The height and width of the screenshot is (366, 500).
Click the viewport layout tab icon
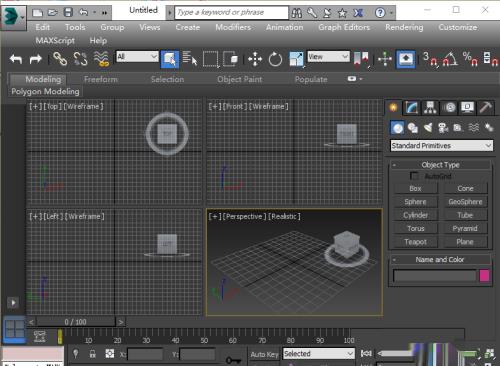tap(15, 329)
